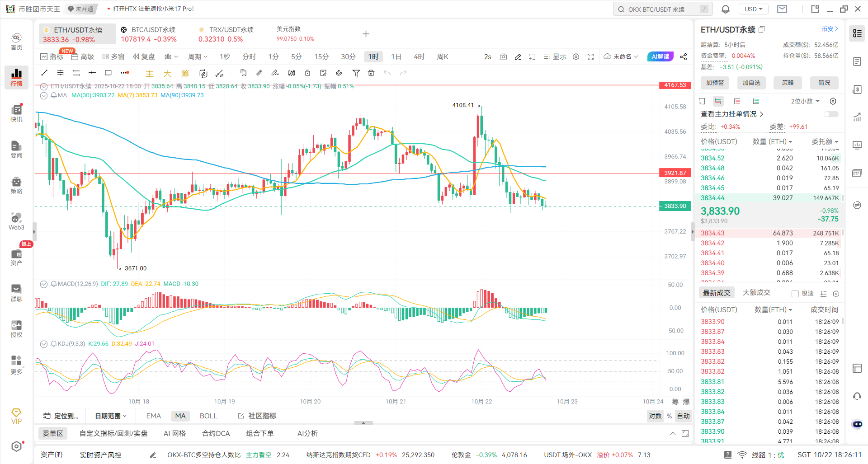Click the share chart icon
The height and width of the screenshot is (464, 868).
click(684, 56)
